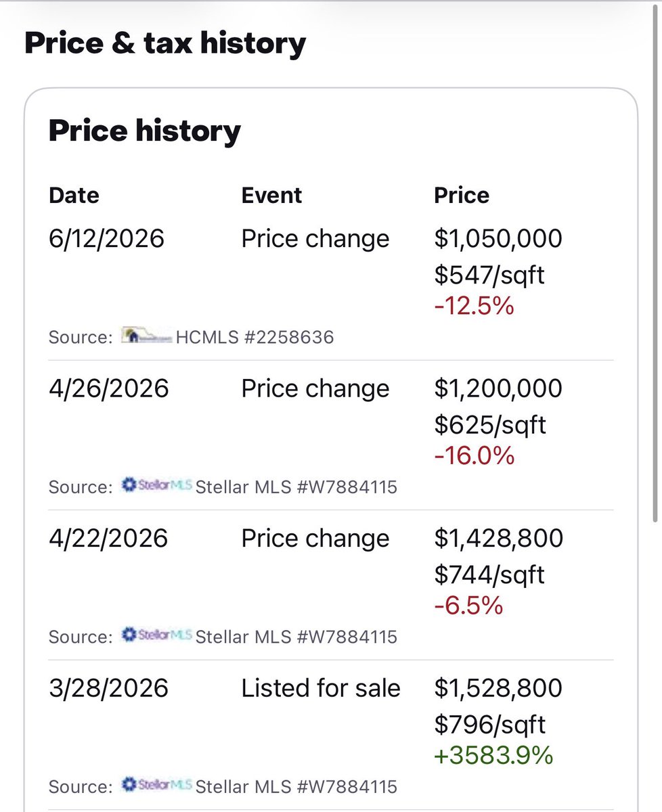Select the 3/28/2026 Listed for sale event
The height and width of the screenshot is (812, 662).
click(x=321, y=689)
